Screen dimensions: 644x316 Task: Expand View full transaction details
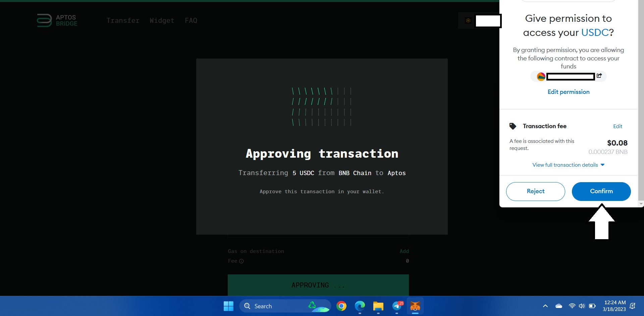tap(569, 165)
